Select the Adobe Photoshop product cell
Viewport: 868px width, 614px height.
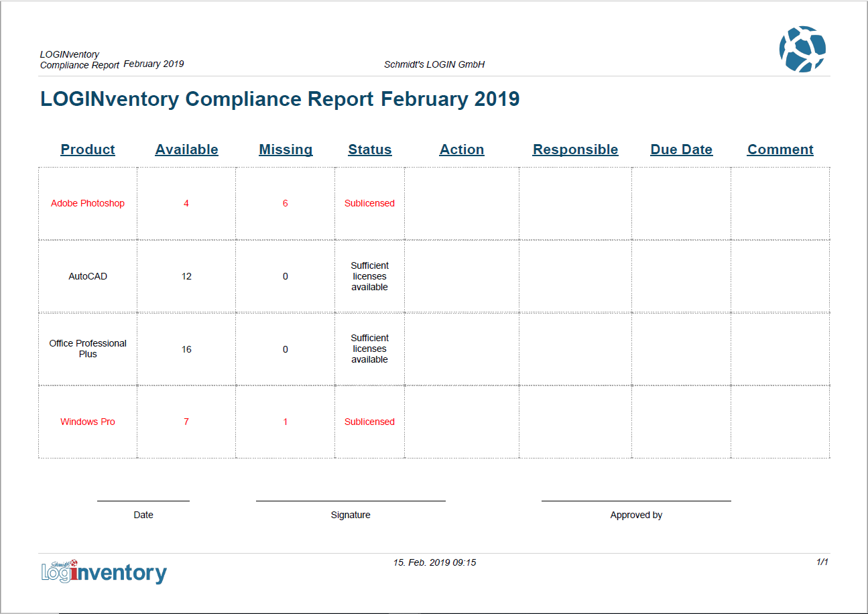pos(88,203)
